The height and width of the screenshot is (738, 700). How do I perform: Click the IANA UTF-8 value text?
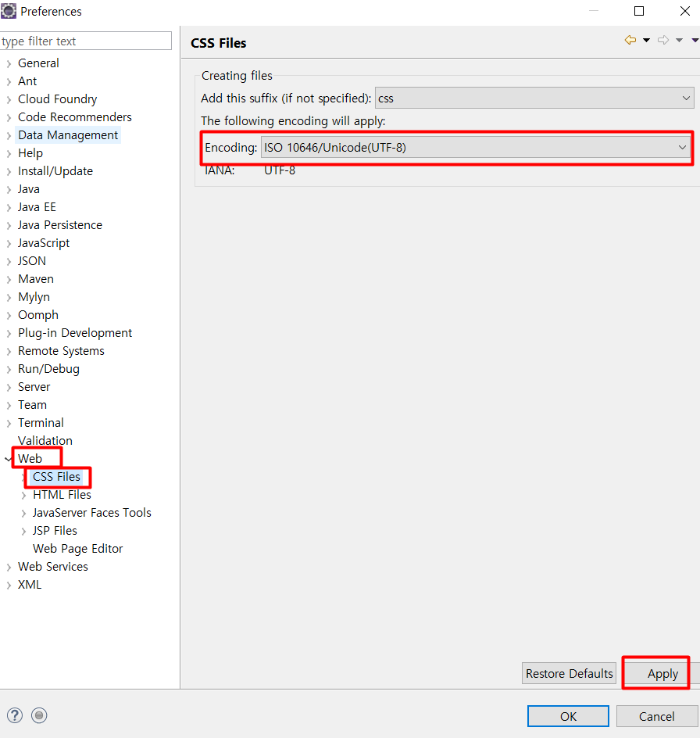click(280, 170)
